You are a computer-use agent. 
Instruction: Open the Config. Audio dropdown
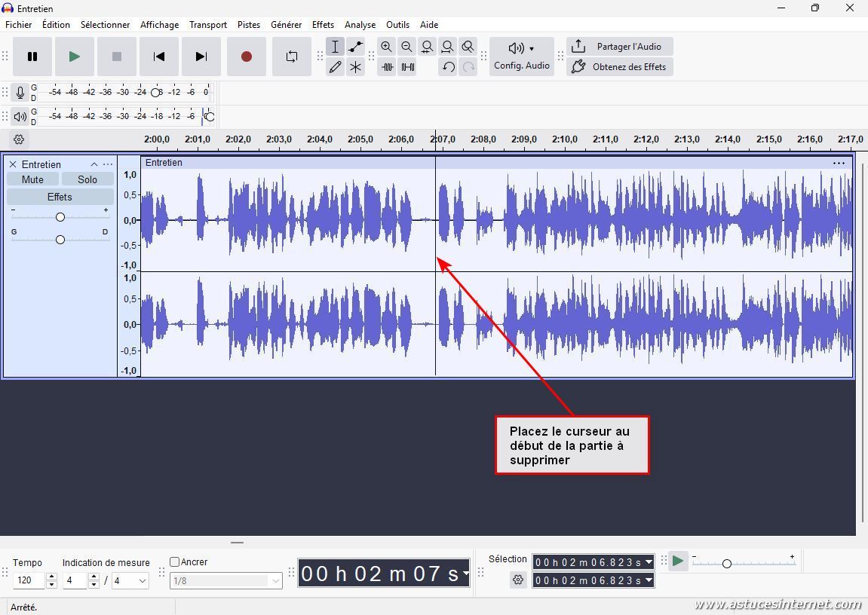[x=522, y=57]
